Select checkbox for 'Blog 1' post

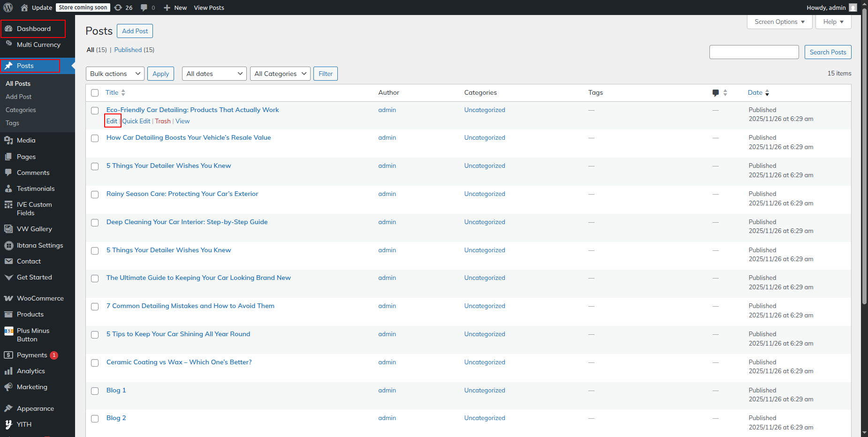pos(95,391)
